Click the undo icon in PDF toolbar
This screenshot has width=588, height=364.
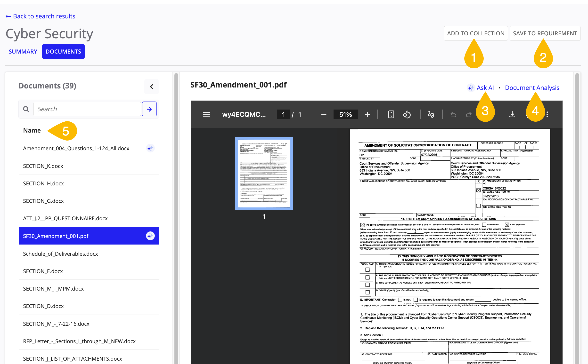click(x=453, y=114)
